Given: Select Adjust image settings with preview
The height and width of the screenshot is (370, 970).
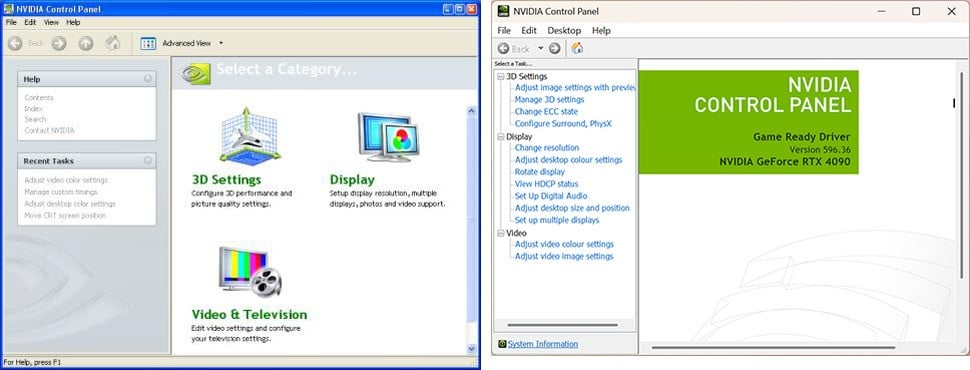Looking at the screenshot, I should [x=575, y=87].
